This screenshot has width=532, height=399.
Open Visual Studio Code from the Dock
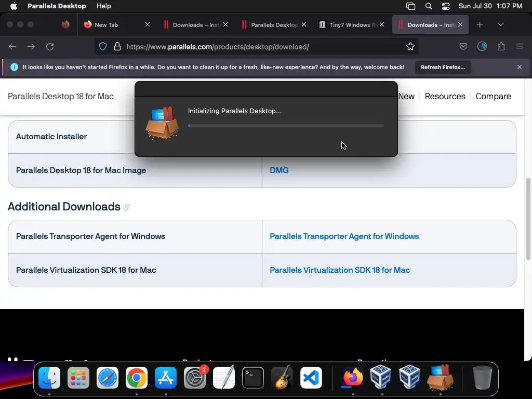coord(311,378)
